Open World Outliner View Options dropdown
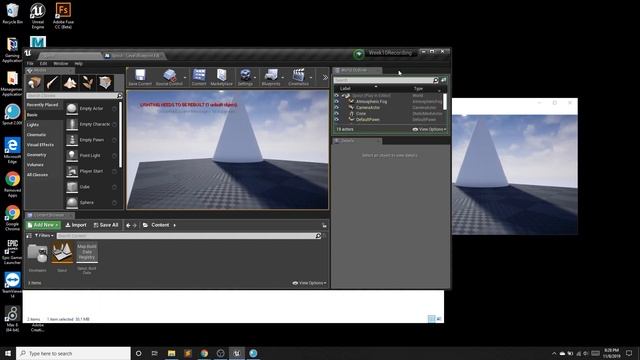 point(429,129)
